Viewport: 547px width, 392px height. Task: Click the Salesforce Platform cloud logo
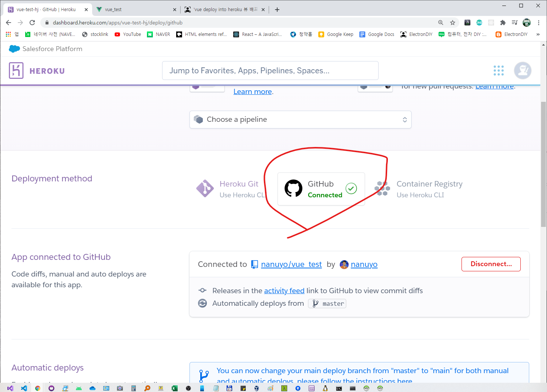click(x=14, y=49)
